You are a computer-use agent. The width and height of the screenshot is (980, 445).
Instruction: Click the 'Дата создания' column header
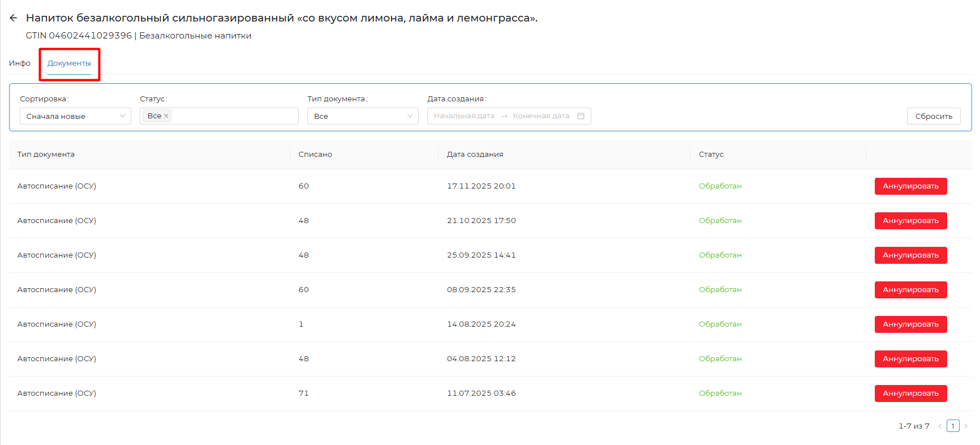[475, 155]
